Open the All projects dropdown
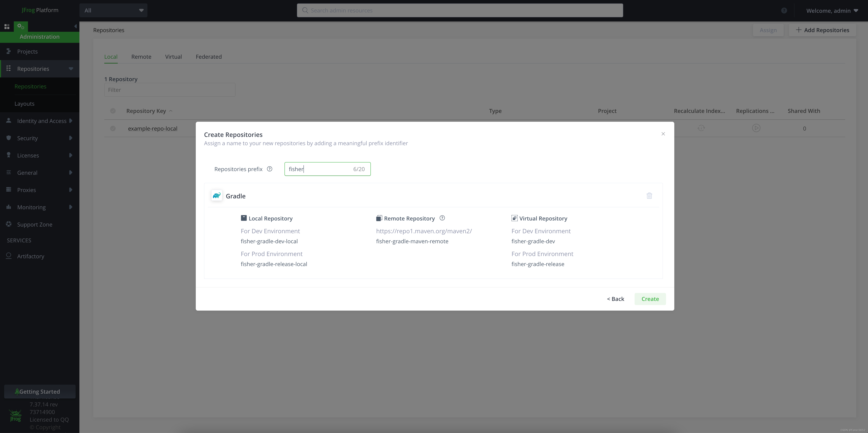The image size is (868, 433). pos(113,11)
